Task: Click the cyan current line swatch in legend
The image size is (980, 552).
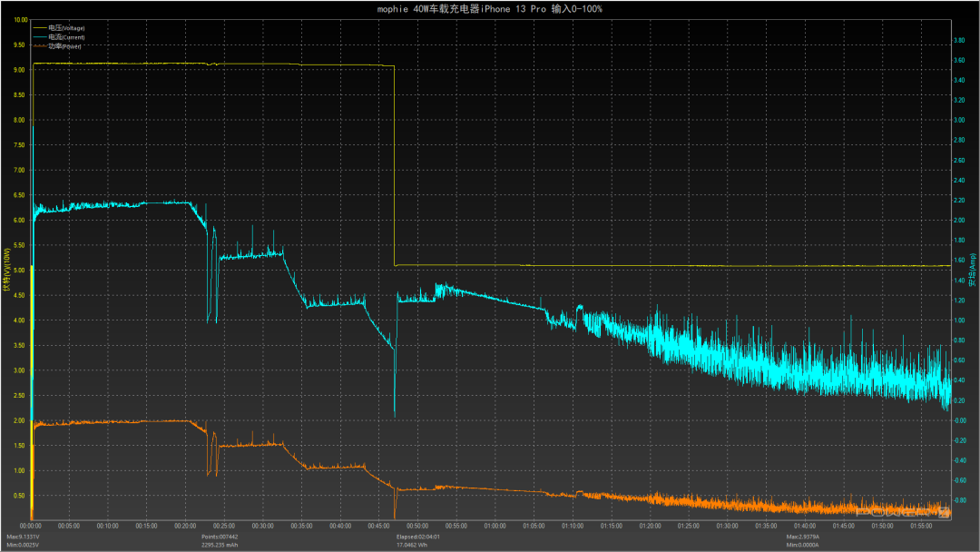Action: pos(40,37)
